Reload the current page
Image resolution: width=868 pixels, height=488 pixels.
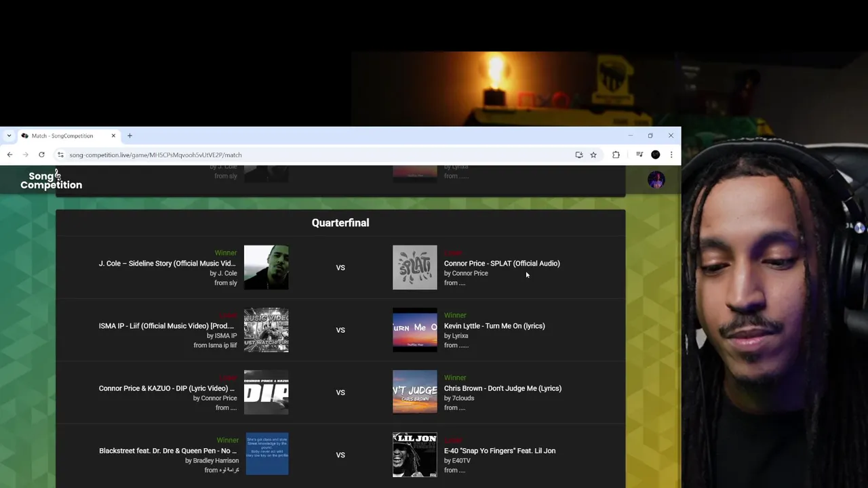pos(41,155)
